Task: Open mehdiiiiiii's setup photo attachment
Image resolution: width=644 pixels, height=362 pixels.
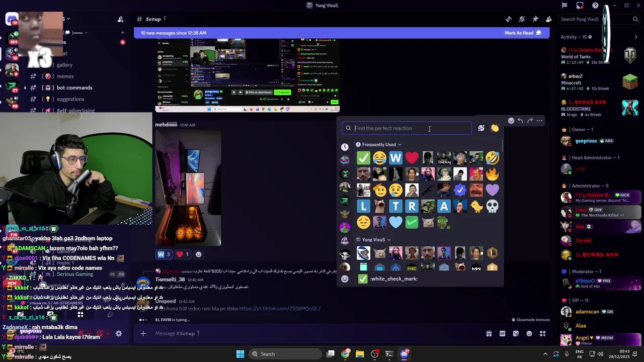Action: [x=188, y=188]
